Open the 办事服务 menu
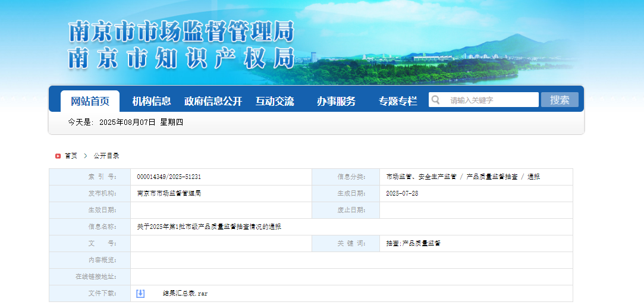Viewport: 644px width, 308px height. click(337, 101)
